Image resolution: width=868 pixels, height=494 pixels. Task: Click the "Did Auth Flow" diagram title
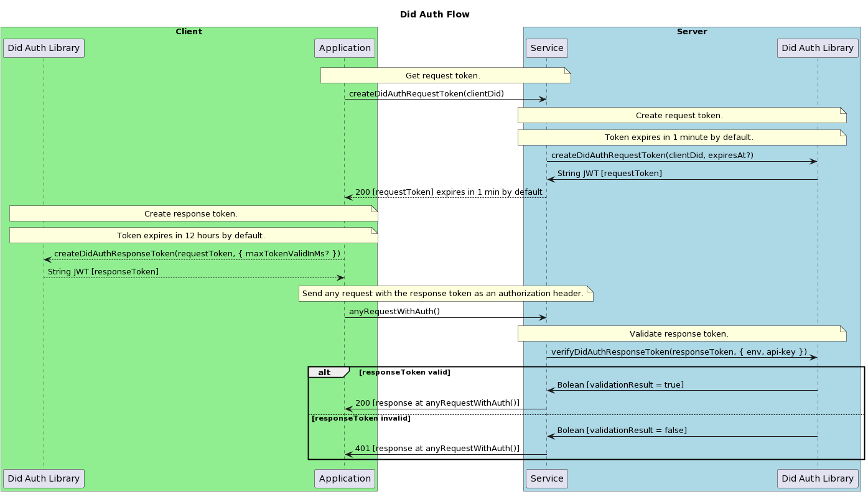434,14
